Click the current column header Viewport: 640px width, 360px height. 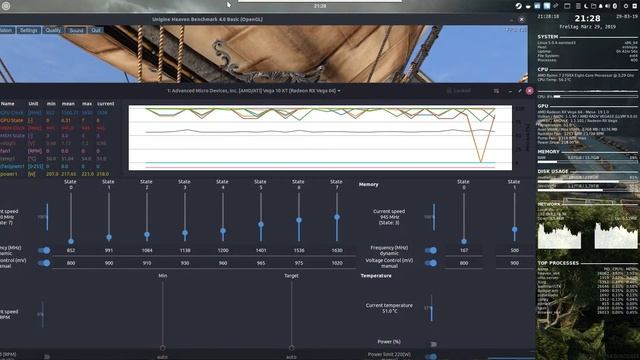(105, 104)
